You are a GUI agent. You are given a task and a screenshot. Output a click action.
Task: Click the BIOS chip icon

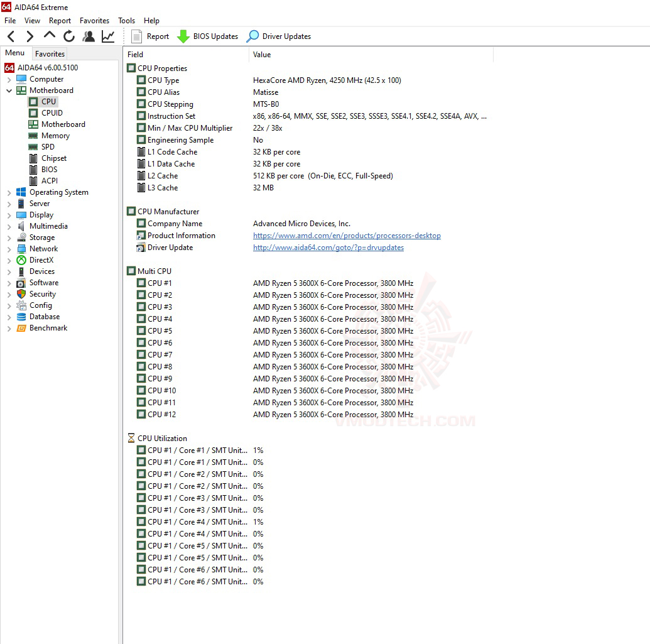pyautogui.click(x=33, y=169)
